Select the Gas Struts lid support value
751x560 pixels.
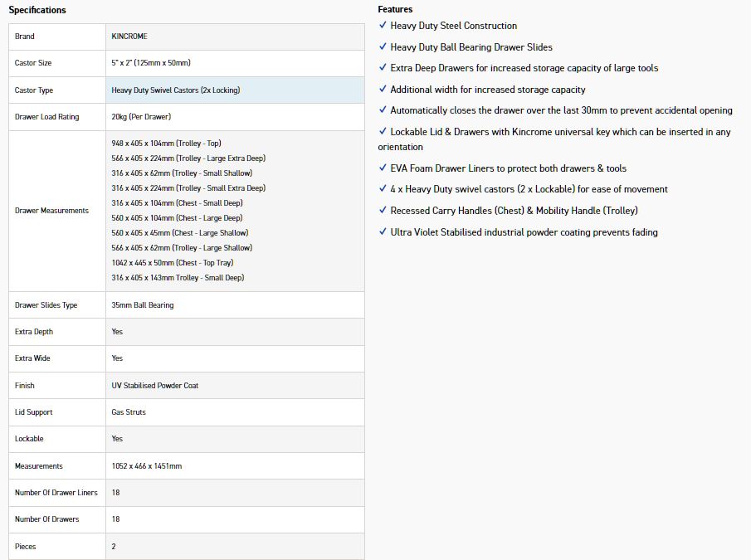tap(129, 412)
